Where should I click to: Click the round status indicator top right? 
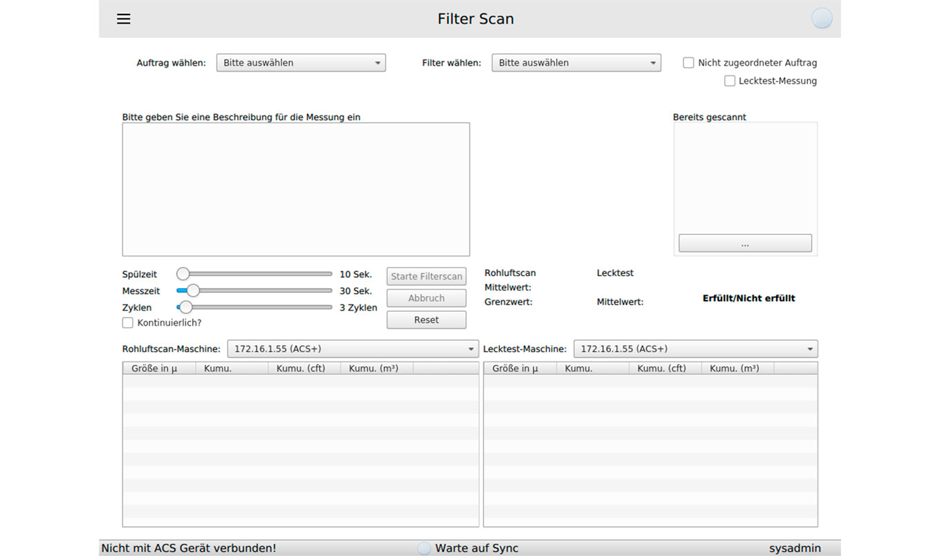(x=821, y=19)
